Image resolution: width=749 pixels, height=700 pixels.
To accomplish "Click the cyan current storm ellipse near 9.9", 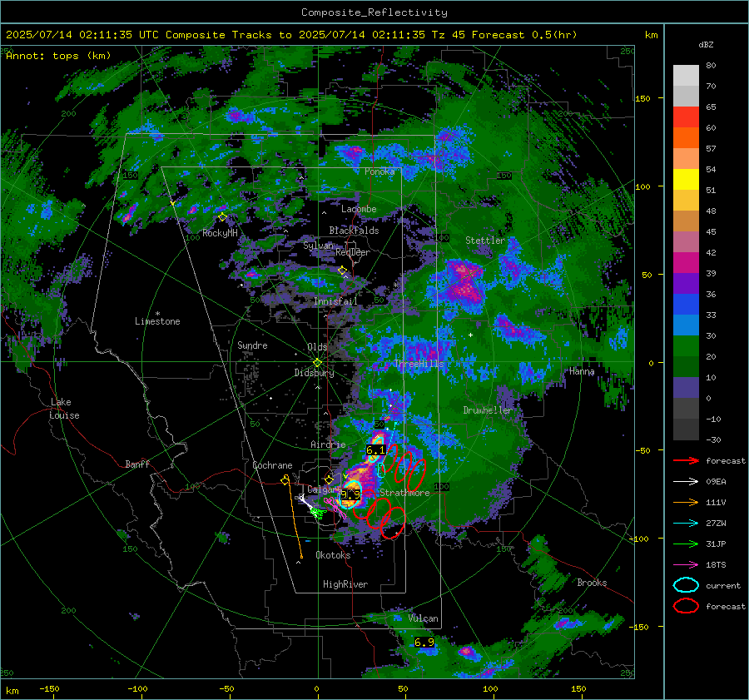I will (351, 495).
